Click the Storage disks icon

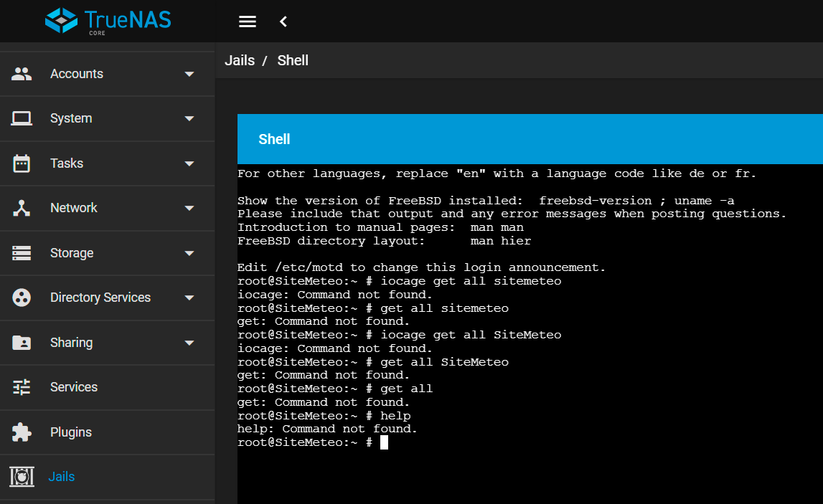(x=22, y=253)
